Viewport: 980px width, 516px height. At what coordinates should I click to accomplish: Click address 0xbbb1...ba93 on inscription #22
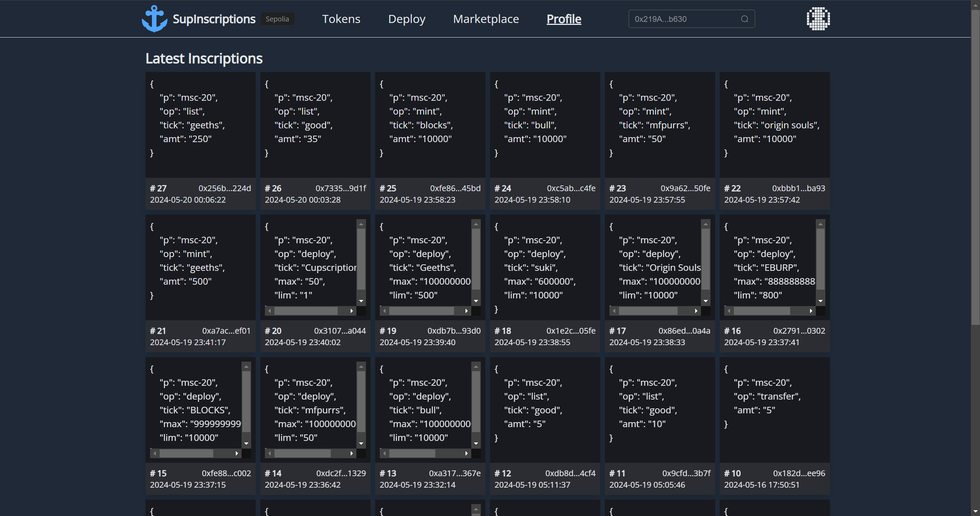point(798,188)
